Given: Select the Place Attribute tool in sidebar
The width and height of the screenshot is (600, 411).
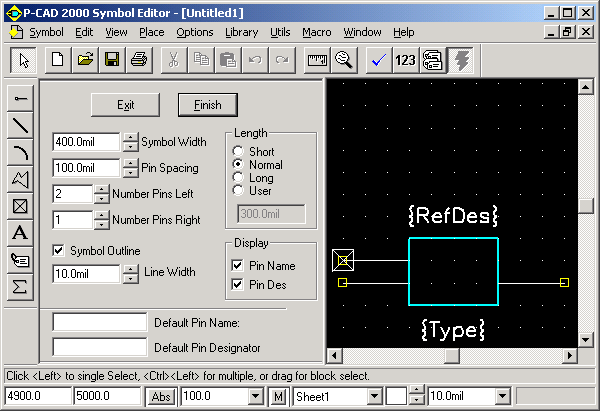Looking at the screenshot, I should point(20,260).
